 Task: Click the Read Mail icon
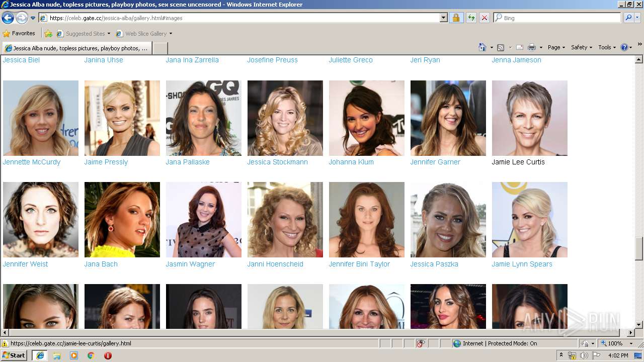pos(520,47)
